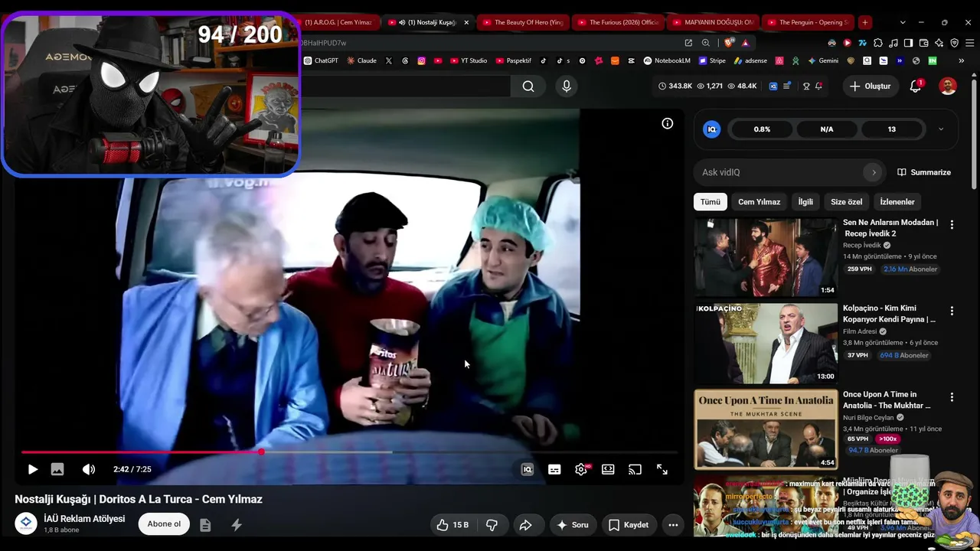This screenshot has height=551, width=980.
Task: Open the ChatGPT bookmark
Action: [x=321, y=60]
